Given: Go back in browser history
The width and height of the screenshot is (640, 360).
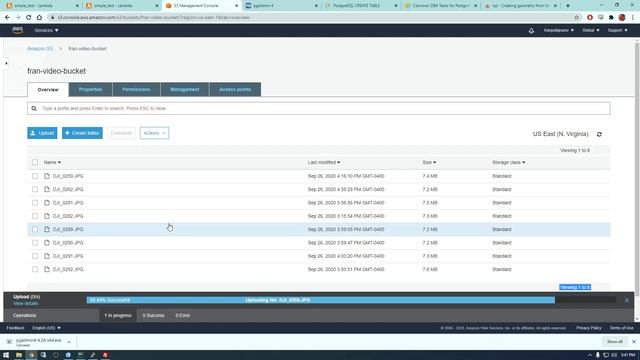Looking at the screenshot, I should click(x=7, y=18).
